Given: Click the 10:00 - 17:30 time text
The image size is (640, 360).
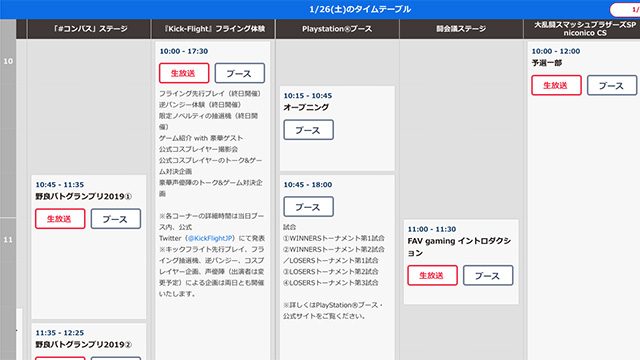Looking at the screenshot, I should (x=184, y=51).
